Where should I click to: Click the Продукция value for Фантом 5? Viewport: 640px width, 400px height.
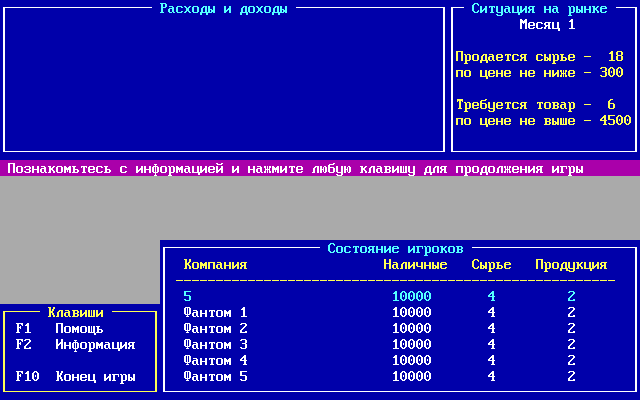point(571,376)
